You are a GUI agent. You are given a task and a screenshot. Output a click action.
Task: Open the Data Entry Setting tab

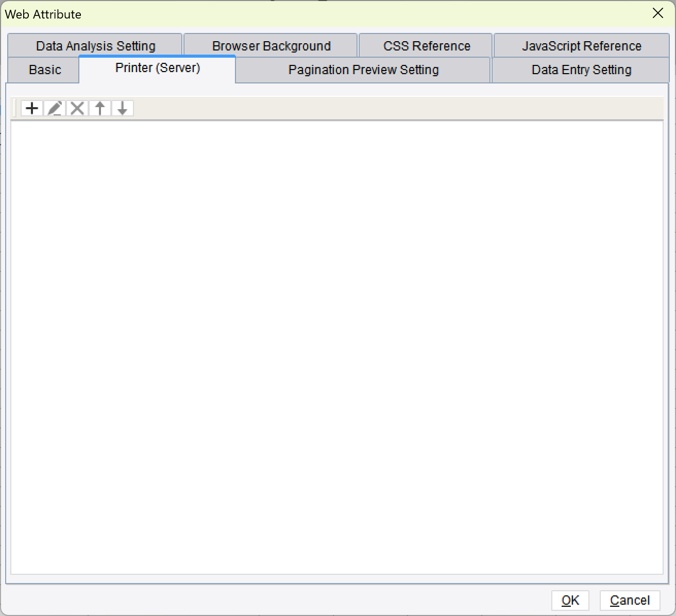580,70
